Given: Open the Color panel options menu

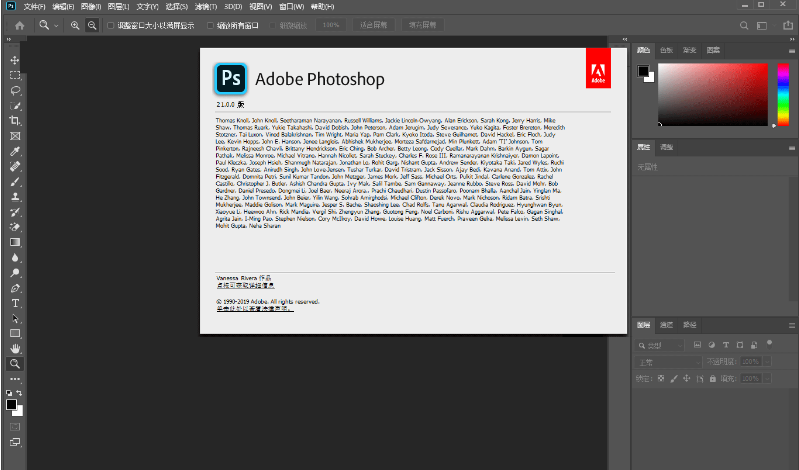Looking at the screenshot, I should (x=792, y=50).
